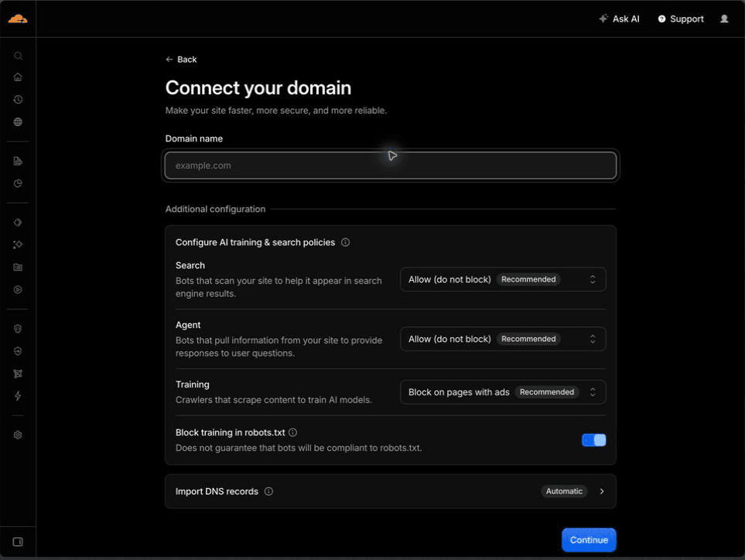Focus the Domain name input field
The width and height of the screenshot is (745, 560).
tap(391, 166)
